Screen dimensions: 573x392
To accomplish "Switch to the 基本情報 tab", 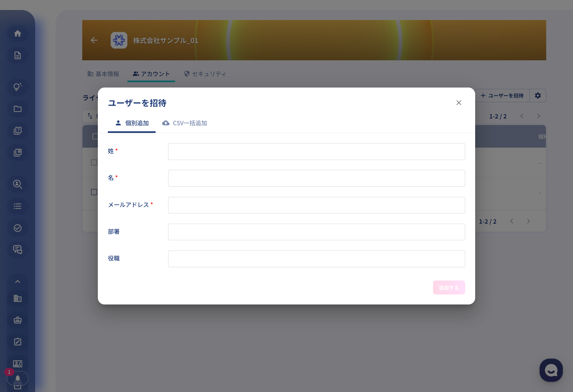I will pyautogui.click(x=103, y=74).
